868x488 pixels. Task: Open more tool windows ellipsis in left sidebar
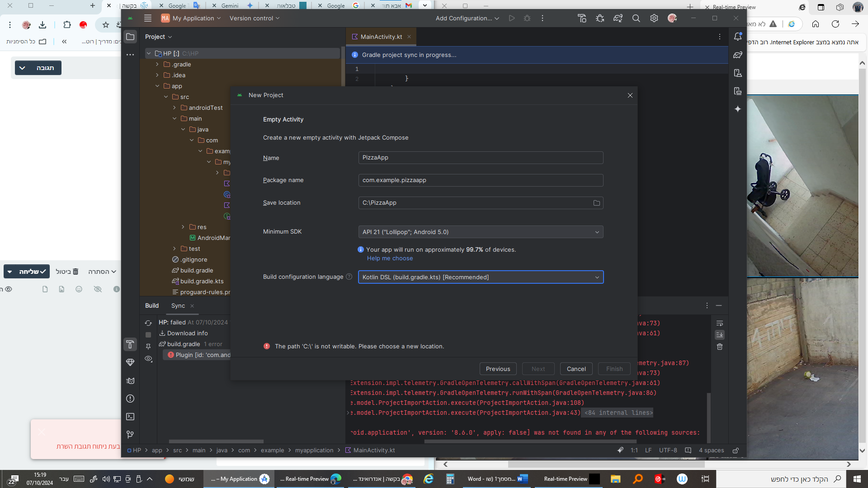[x=130, y=55]
